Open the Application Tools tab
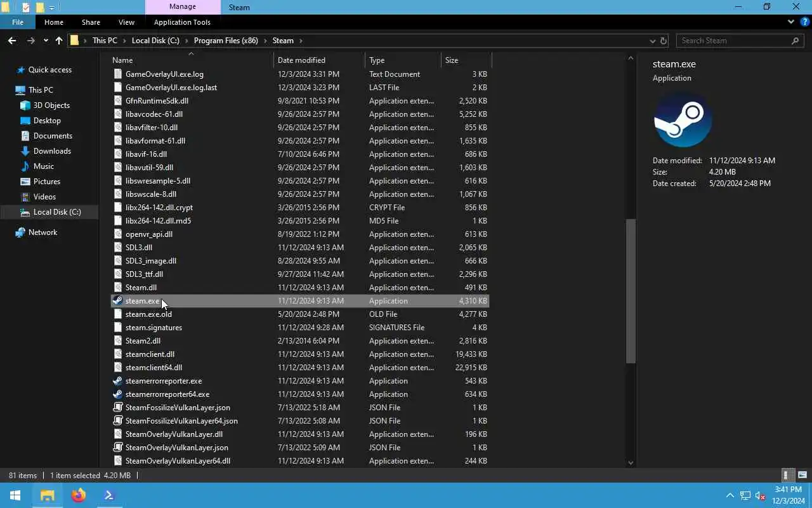Viewport: 812px width, 508px height. point(183,22)
